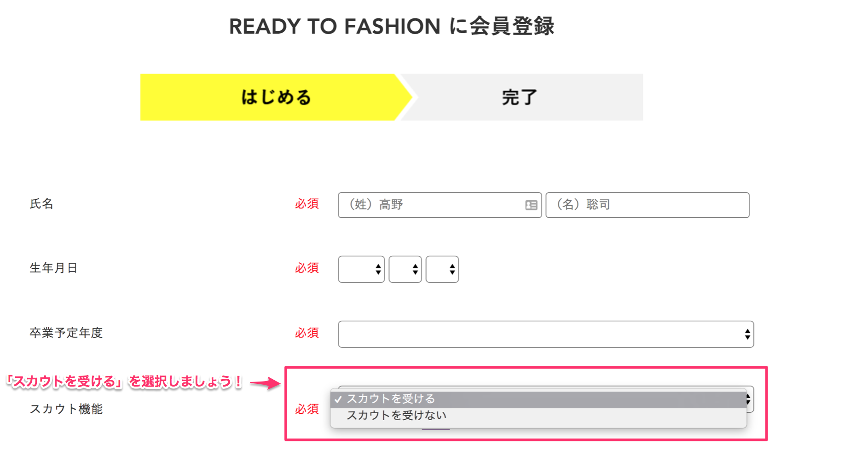Click the 氏名 field label

point(42,204)
